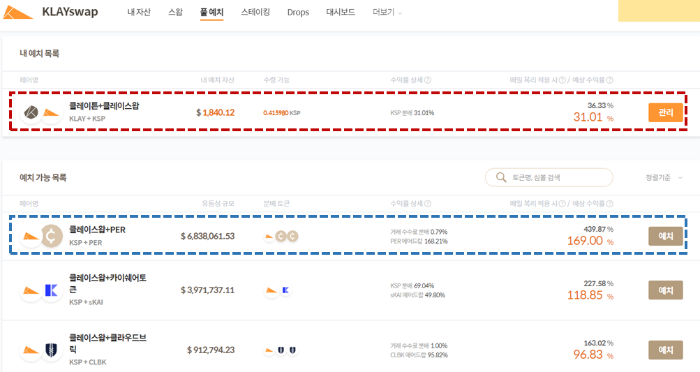Click 예치 button for KSP+sKAI pool

[666, 290]
